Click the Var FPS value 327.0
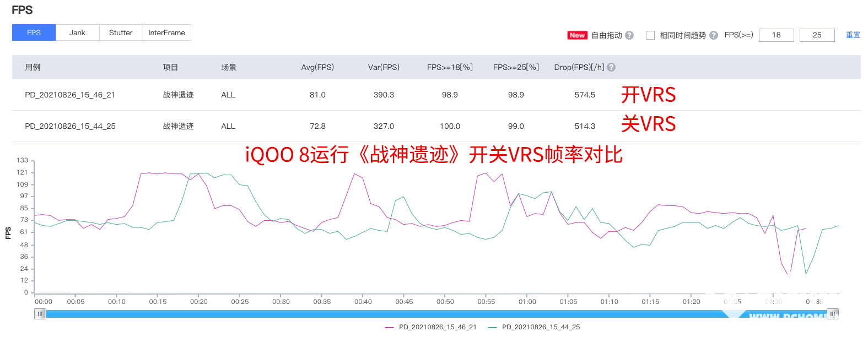Screen dimensions: 868x337 384,126
